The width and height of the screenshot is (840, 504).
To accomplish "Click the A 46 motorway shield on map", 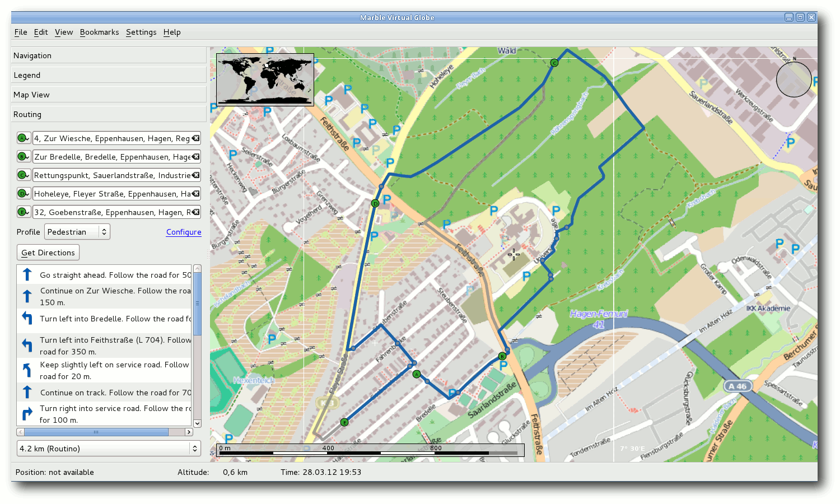I will click(x=738, y=386).
